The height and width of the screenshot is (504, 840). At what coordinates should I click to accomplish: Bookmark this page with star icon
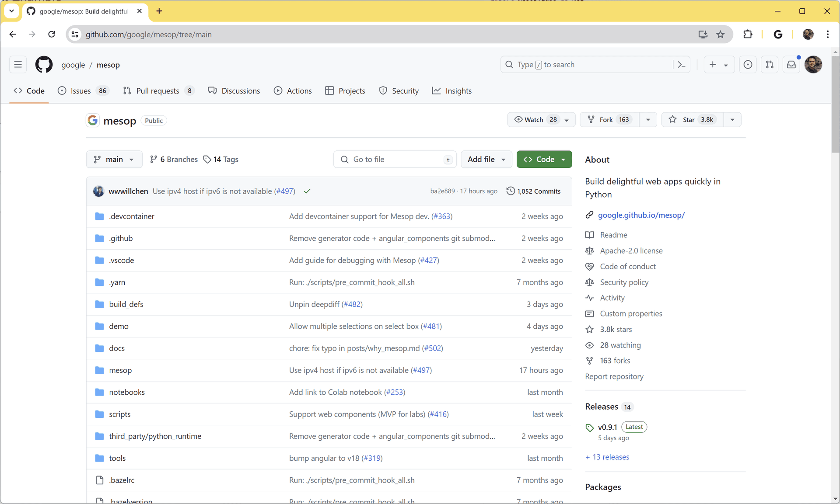pos(721,34)
